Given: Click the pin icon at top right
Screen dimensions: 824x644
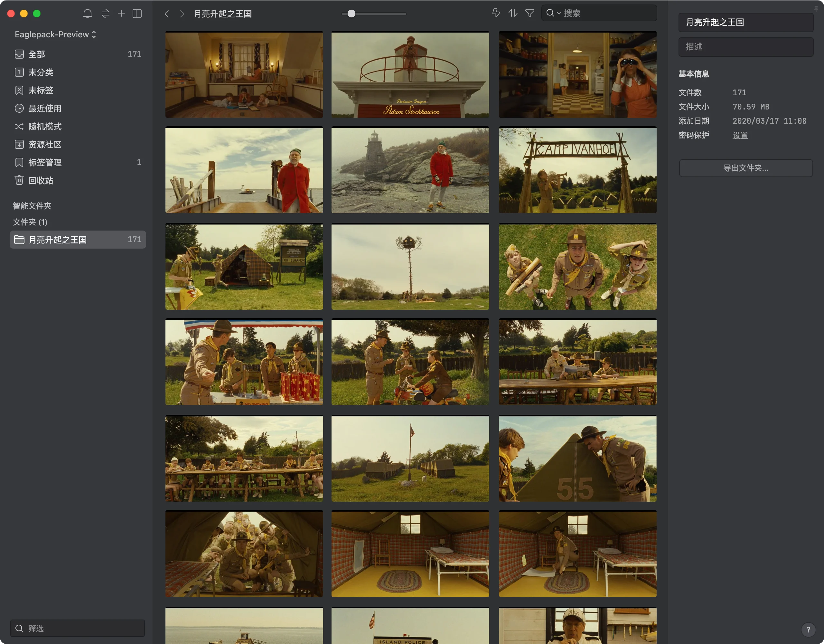Looking at the screenshot, I should [x=816, y=8].
